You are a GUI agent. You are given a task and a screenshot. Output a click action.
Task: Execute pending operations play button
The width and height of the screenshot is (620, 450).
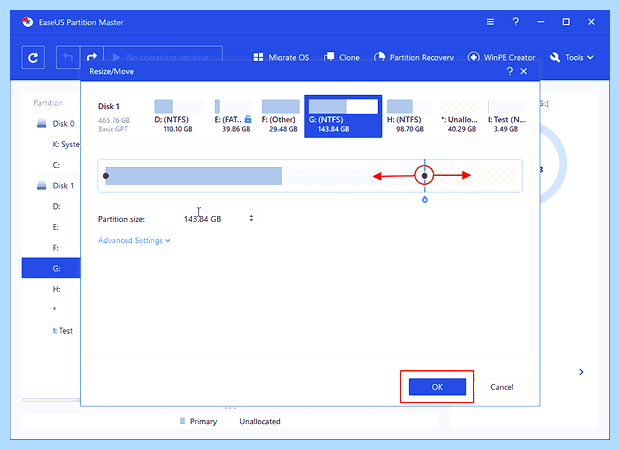pyautogui.click(x=116, y=58)
